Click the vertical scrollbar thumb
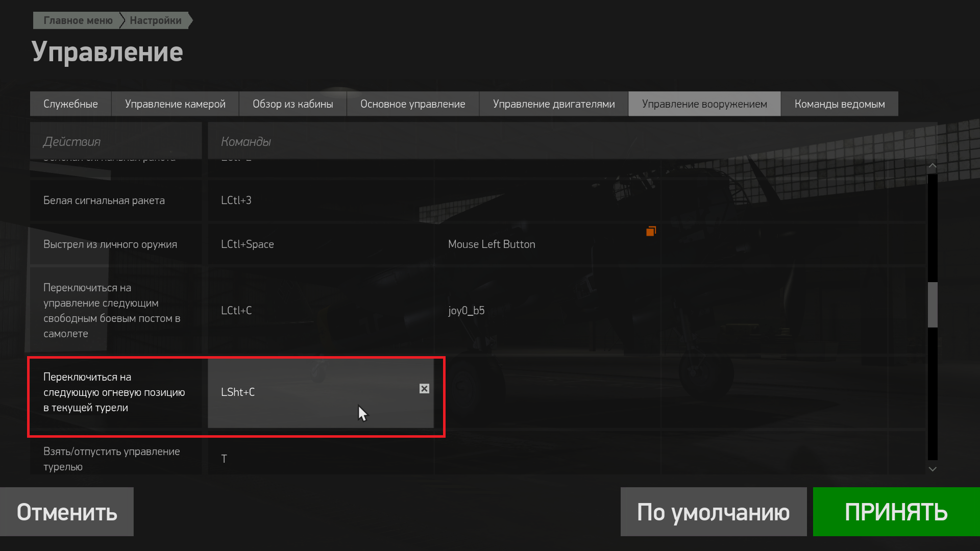Screen dimensions: 980x551 [x=933, y=305]
